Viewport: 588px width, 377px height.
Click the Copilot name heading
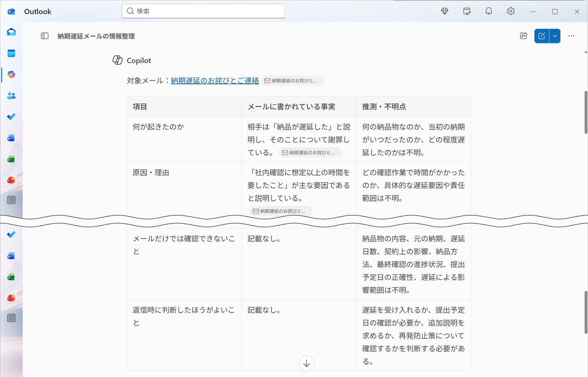139,61
